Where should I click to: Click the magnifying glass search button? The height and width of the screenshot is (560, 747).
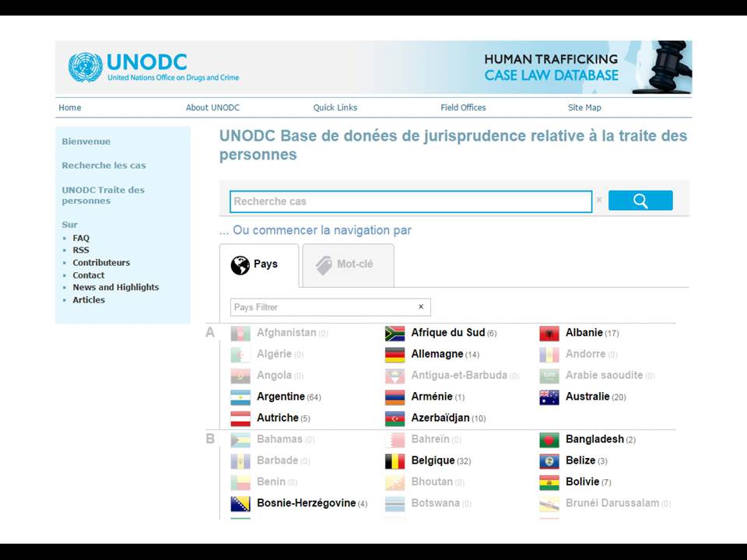pyautogui.click(x=640, y=201)
